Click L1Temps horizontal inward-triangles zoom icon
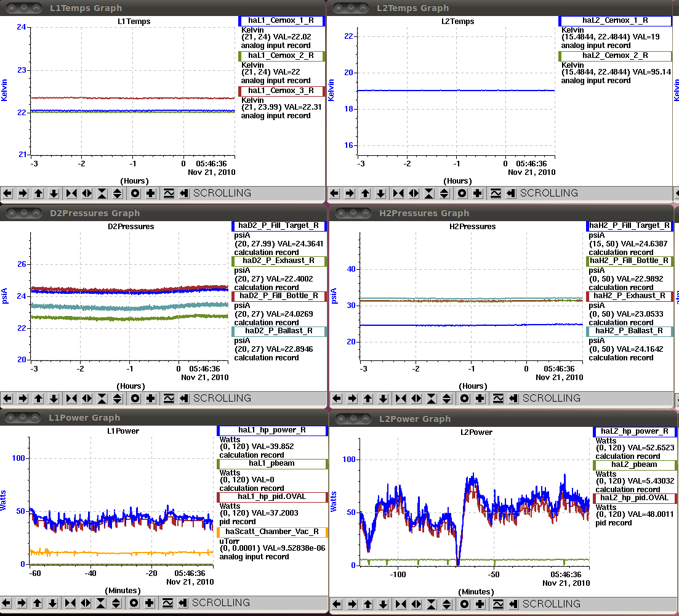Image resolution: width=679 pixels, height=616 pixels. point(71,193)
